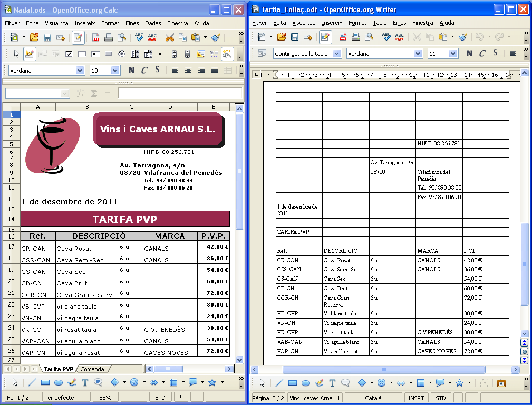The image size is (532, 405).
Task: Click the Bold N button in Calc
Action: (131, 71)
